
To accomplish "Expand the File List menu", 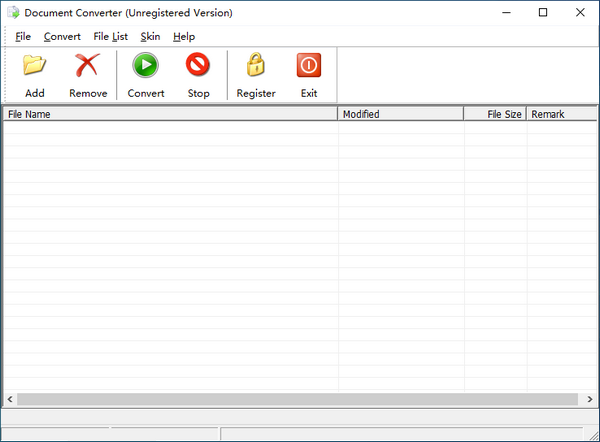I will (x=110, y=37).
